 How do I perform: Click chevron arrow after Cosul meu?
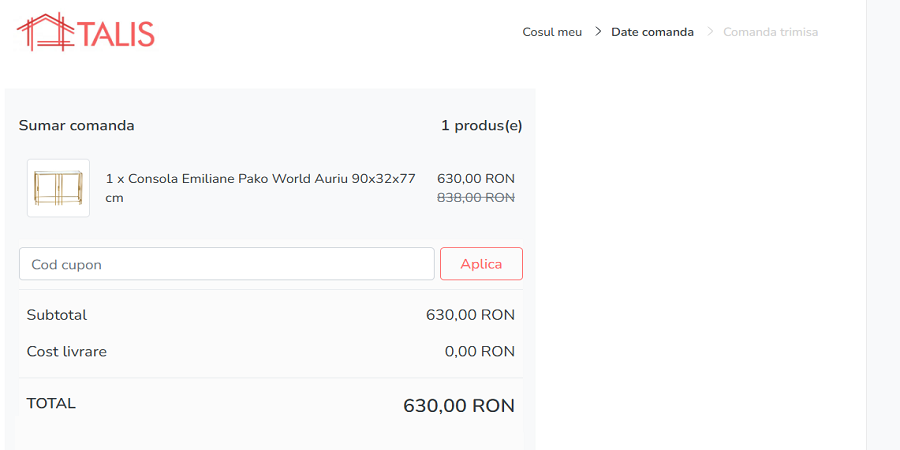pos(598,32)
